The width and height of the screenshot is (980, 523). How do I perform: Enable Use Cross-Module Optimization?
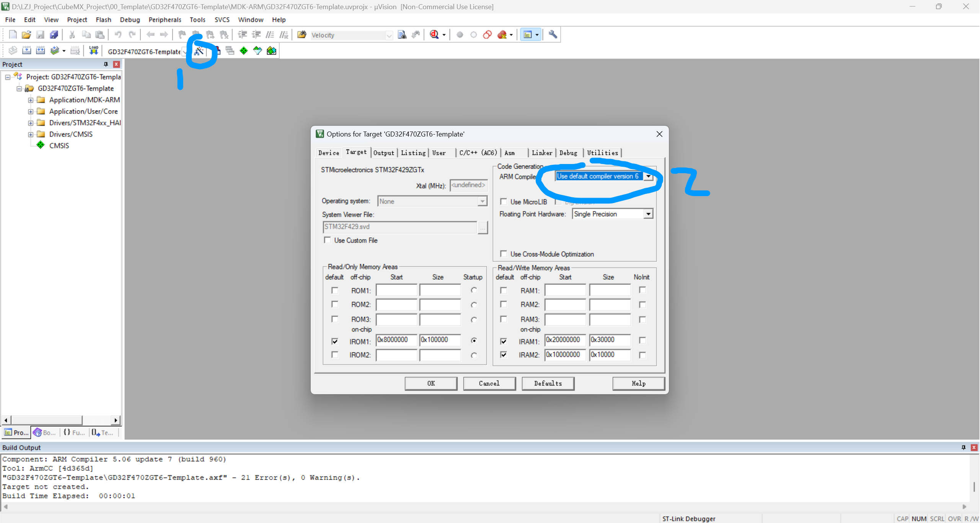(x=504, y=254)
